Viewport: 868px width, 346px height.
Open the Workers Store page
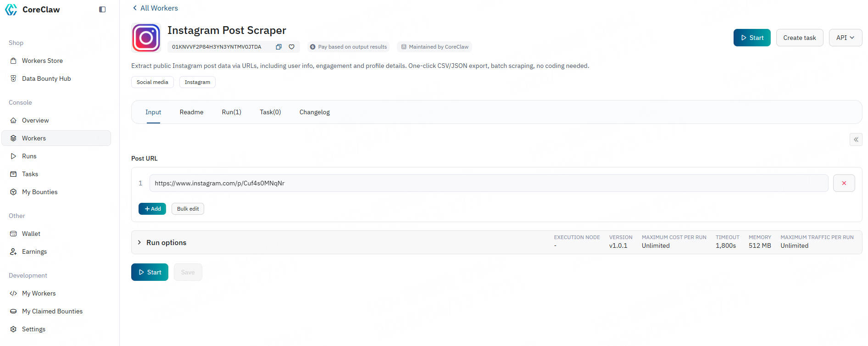(x=42, y=61)
